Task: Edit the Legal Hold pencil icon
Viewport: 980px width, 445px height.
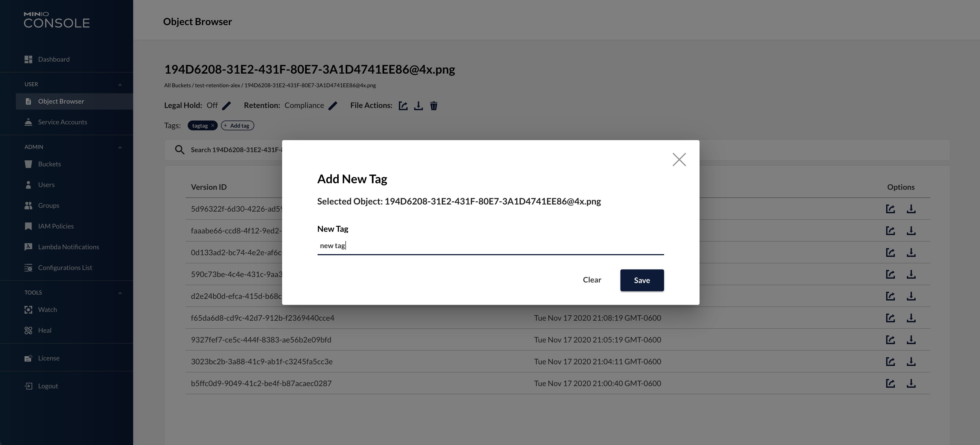Action: coord(226,106)
